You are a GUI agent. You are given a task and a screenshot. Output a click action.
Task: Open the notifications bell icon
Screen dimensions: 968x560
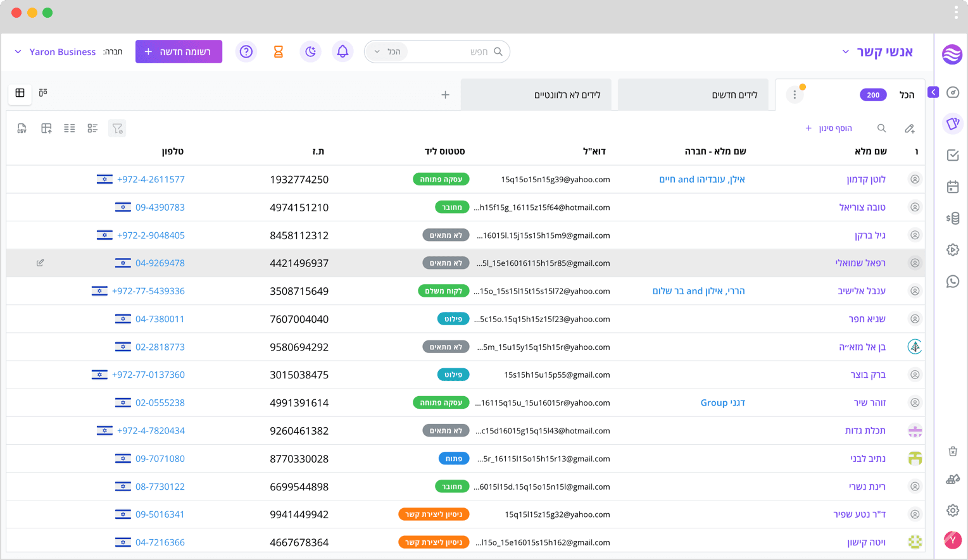pyautogui.click(x=343, y=52)
